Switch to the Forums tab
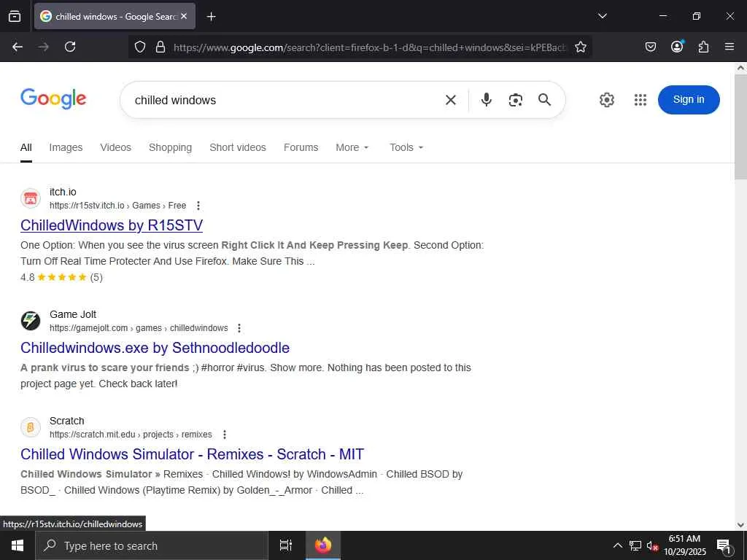747x560 pixels. [301, 147]
